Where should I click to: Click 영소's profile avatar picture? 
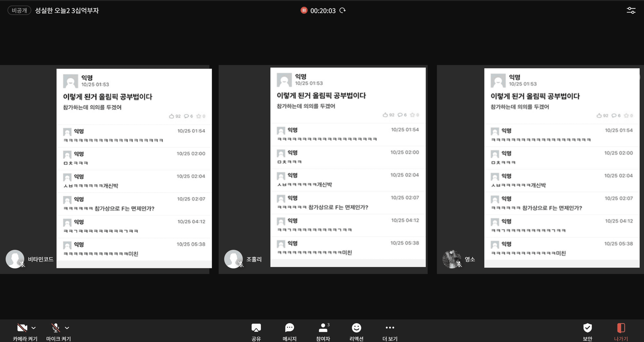451,259
